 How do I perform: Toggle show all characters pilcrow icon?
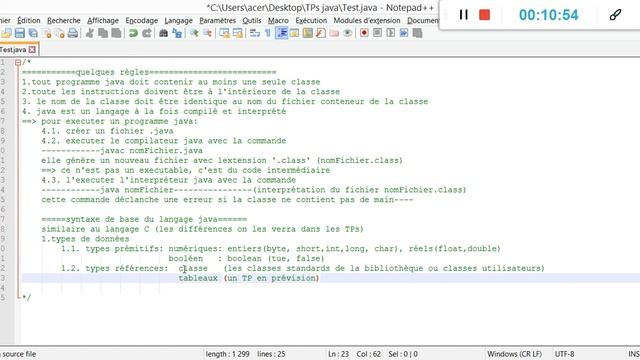(x=268, y=33)
